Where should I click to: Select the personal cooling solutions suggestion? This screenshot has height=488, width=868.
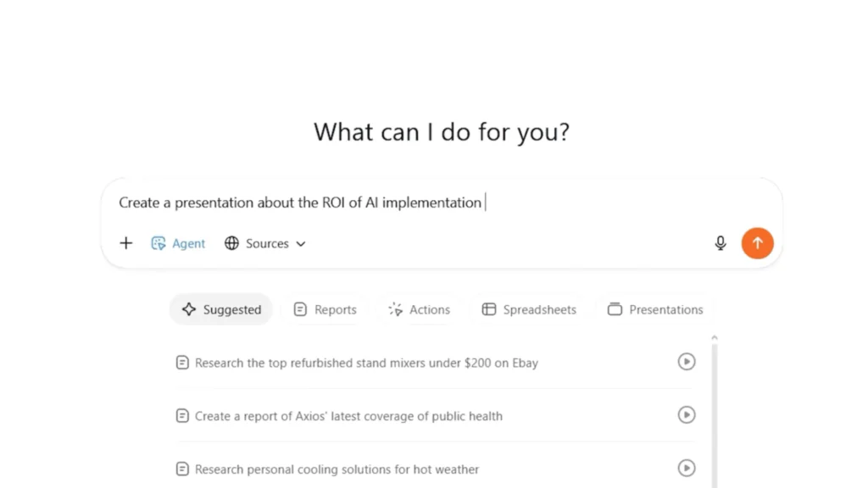[x=337, y=469]
